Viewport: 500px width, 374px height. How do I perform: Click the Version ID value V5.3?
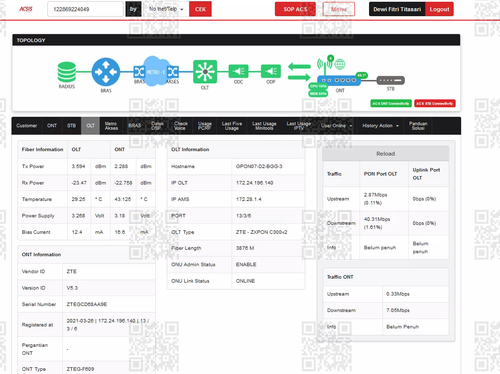72,288
